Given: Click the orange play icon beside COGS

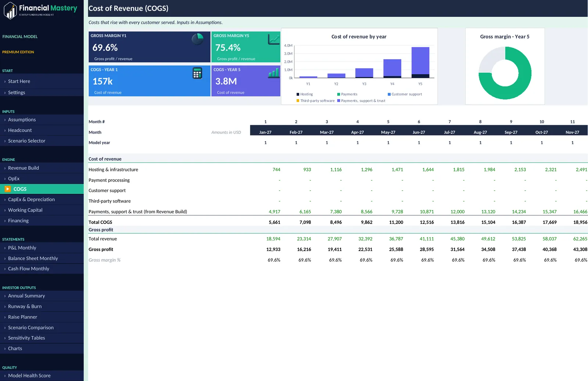Looking at the screenshot, I should pyautogui.click(x=8, y=189).
